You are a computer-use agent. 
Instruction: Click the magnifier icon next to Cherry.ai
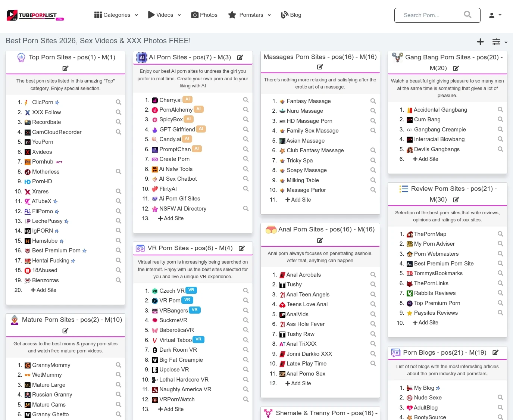[246, 100]
